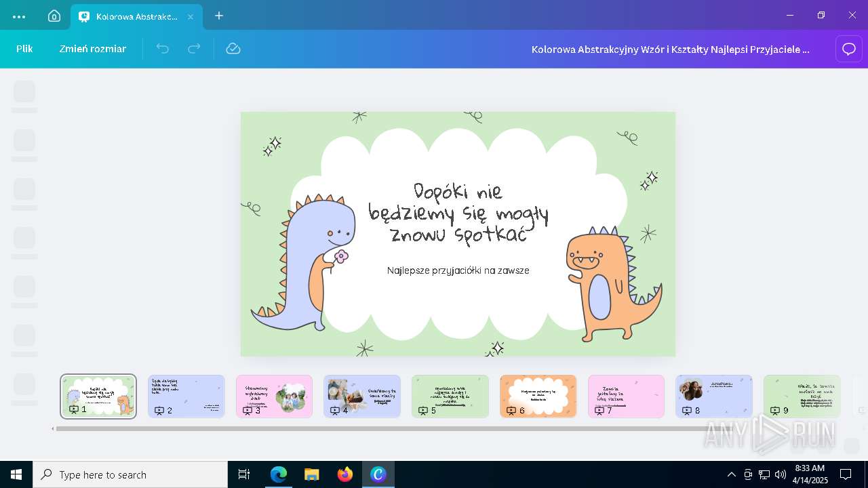Close the Kolorowa Abstrakc... tab
This screenshot has width=868, height=488.
[191, 16]
